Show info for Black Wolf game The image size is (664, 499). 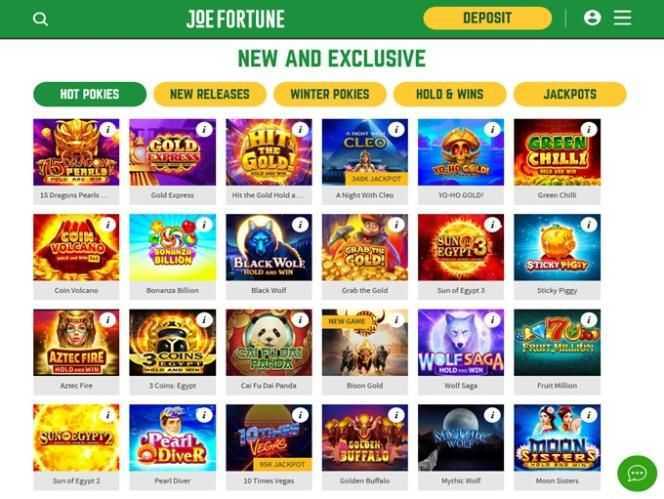tap(300, 225)
